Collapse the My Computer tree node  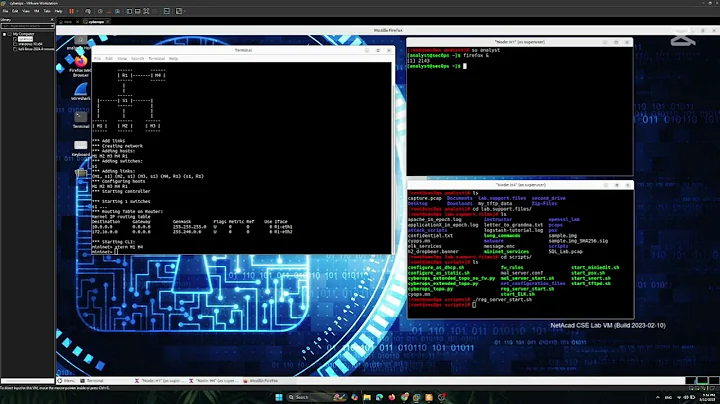5,34
